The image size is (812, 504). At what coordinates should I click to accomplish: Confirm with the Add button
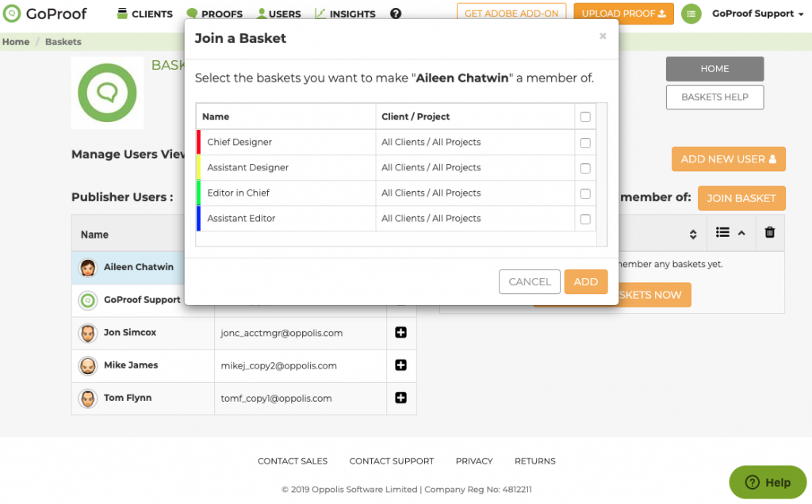pos(586,281)
